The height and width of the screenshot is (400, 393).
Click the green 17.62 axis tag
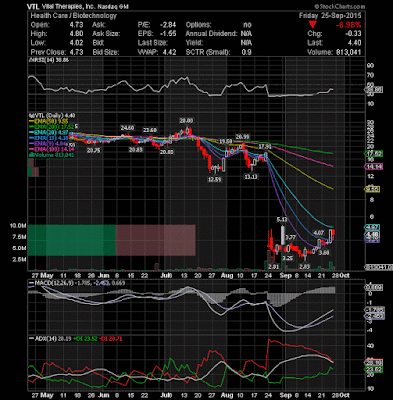click(375, 154)
